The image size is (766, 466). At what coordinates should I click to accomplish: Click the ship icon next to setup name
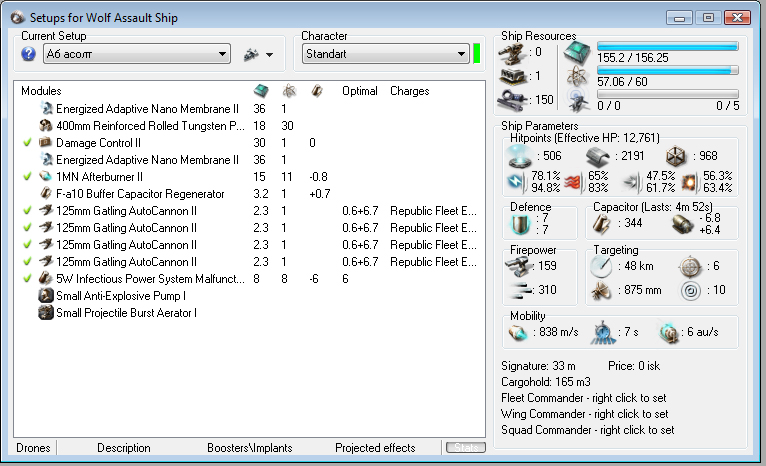tap(253, 54)
